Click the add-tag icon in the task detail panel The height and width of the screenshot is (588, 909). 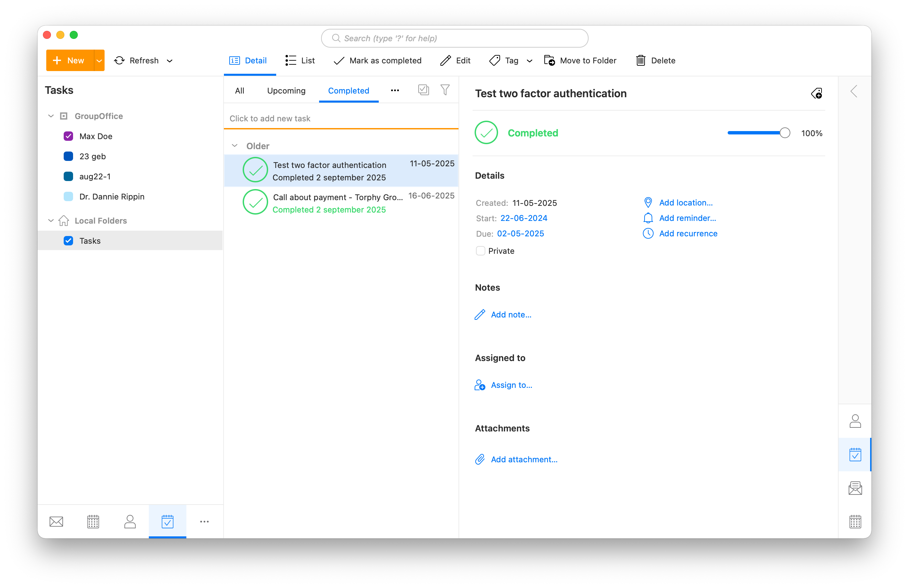817,94
